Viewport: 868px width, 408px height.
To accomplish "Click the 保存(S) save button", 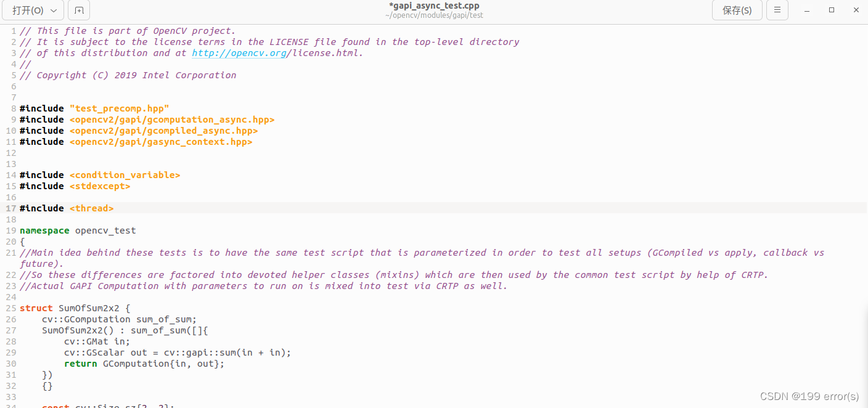I will pyautogui.click(x=737, y=10).
